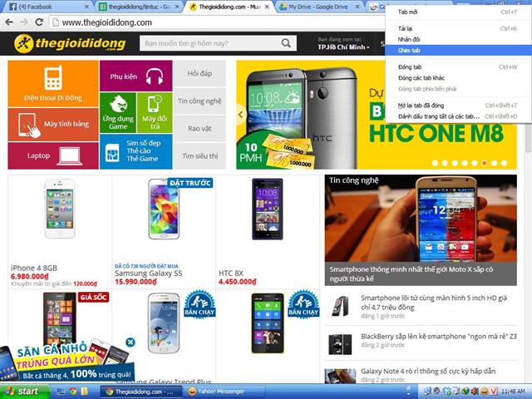Select Tải lại in context menu
The height and width of the screenshot is (399, 532).
(x=458, y=28)
